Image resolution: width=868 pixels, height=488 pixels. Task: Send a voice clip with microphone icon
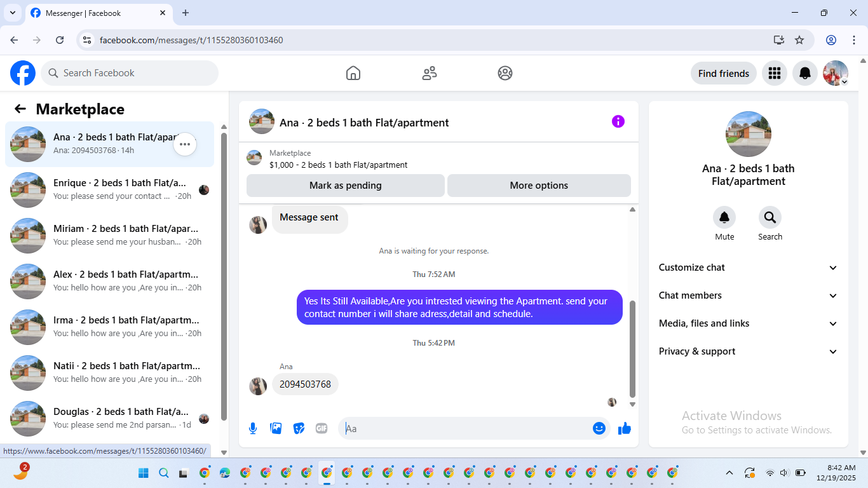click(253, 428)
